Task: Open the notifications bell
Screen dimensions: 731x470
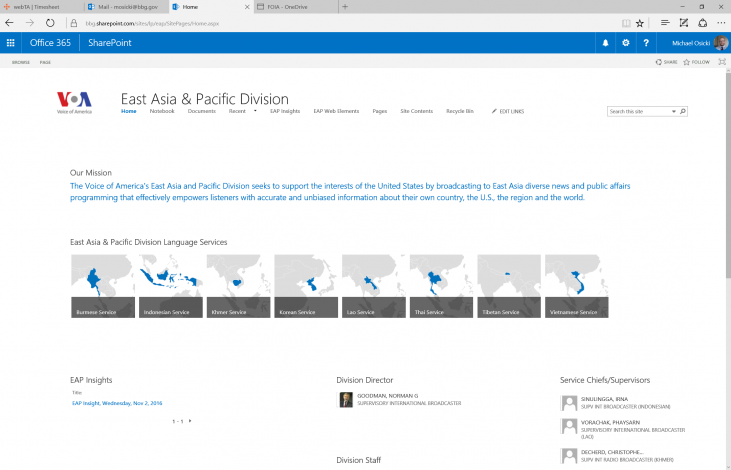Action: 605,43
